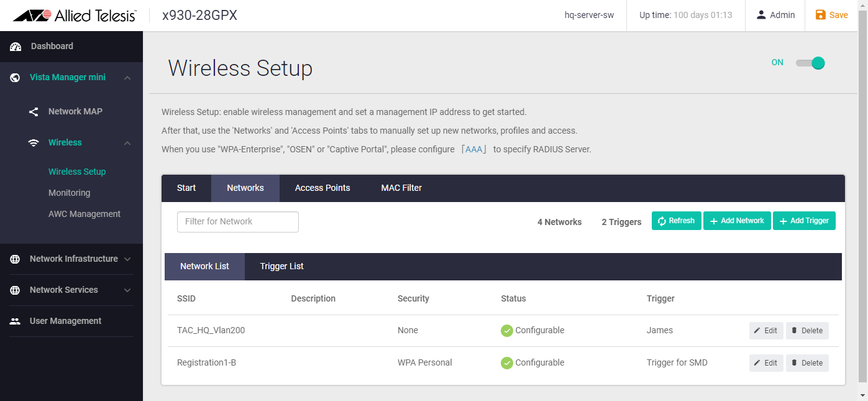Open the Trigger List tab
868x401 pixels.
(x=281, y=266)
